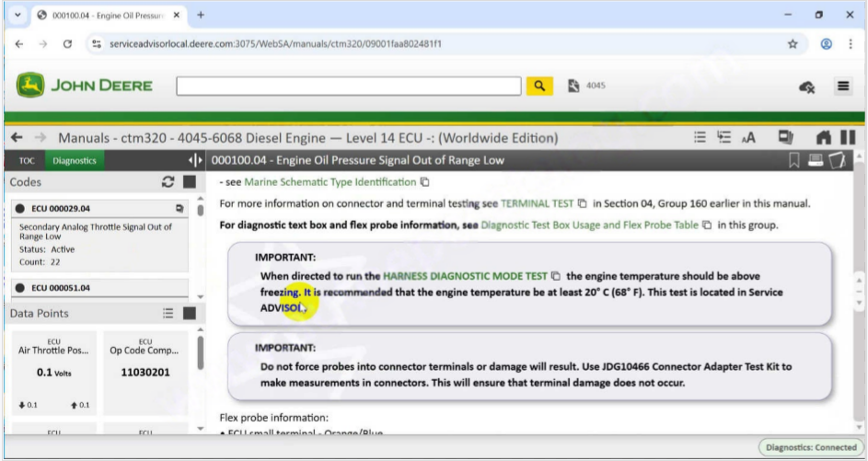Go to home with the house icon
The width and height of the screenshot is (868, 461).
tap(824, 137)
